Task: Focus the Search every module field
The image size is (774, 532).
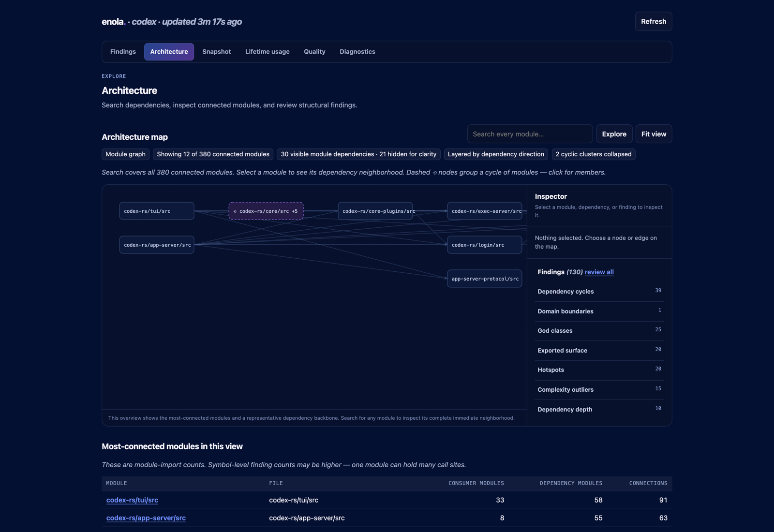Action: click(530, 134)
